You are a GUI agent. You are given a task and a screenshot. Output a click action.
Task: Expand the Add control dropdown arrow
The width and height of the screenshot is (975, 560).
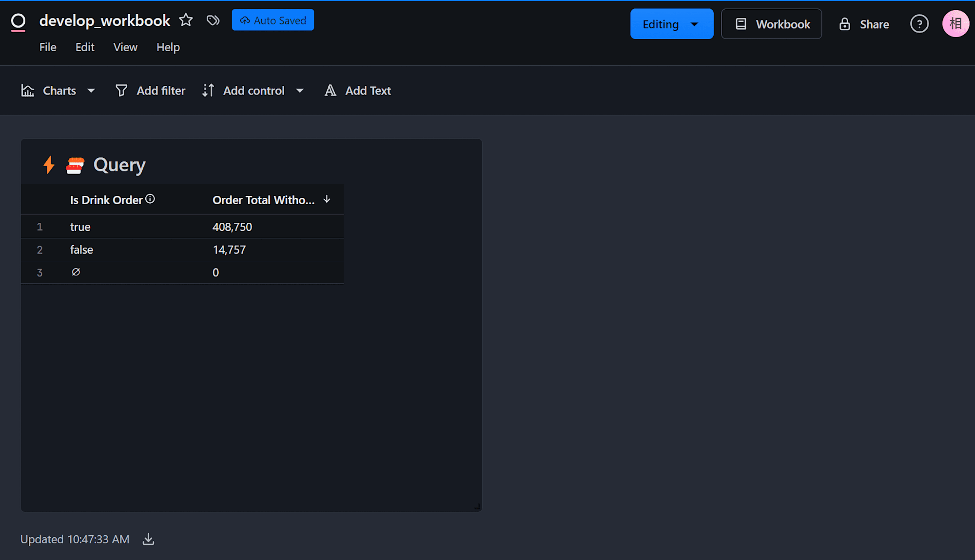coord(300,91)
